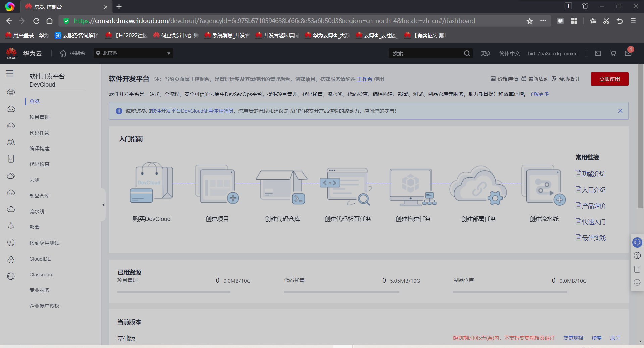Open the 最新活动 link
Viewport: 644px width, 348px height.
tap(535, 79)
